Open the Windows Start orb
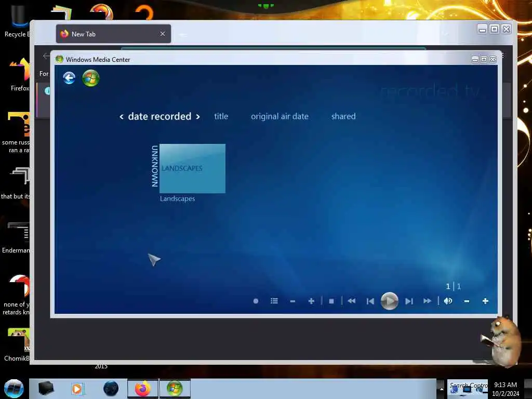 [14, 389]
